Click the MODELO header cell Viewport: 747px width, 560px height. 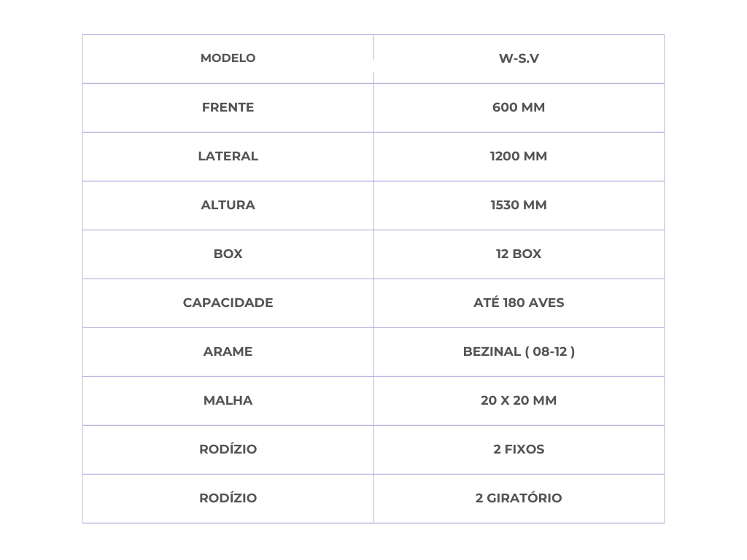coord(228,58)
